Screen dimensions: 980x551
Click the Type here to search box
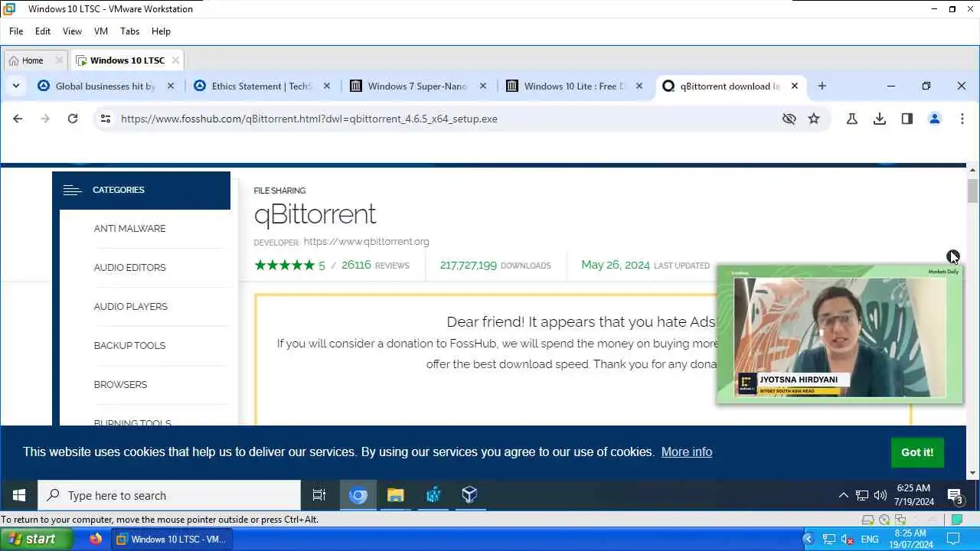pos(169,495)
